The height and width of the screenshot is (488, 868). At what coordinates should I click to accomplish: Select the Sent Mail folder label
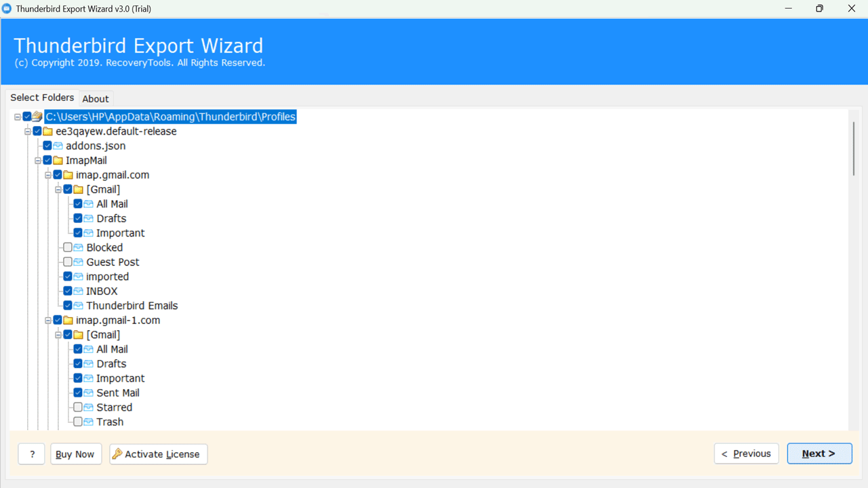point(118,393)
